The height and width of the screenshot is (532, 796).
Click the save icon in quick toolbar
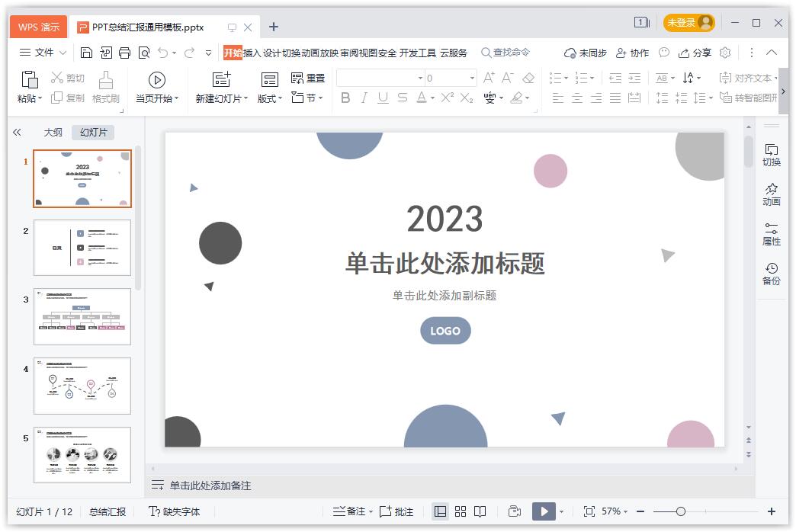tap(86, 53)
